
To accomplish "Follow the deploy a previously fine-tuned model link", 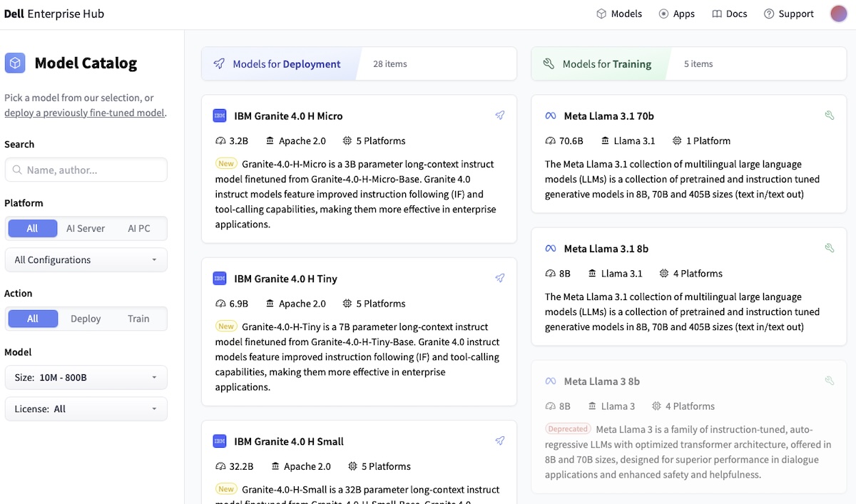I will (84, 113).
